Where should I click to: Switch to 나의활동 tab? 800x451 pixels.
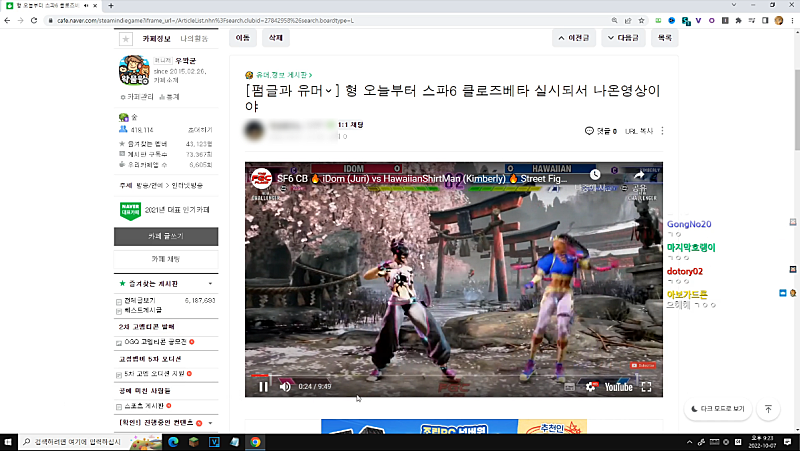coord(194,39)
